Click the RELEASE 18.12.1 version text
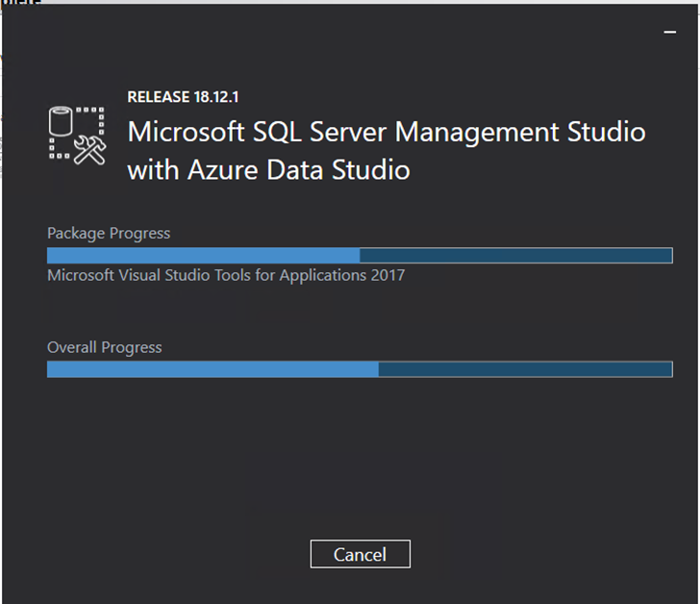This screenshot has height=604, width=700. (184, 96)
